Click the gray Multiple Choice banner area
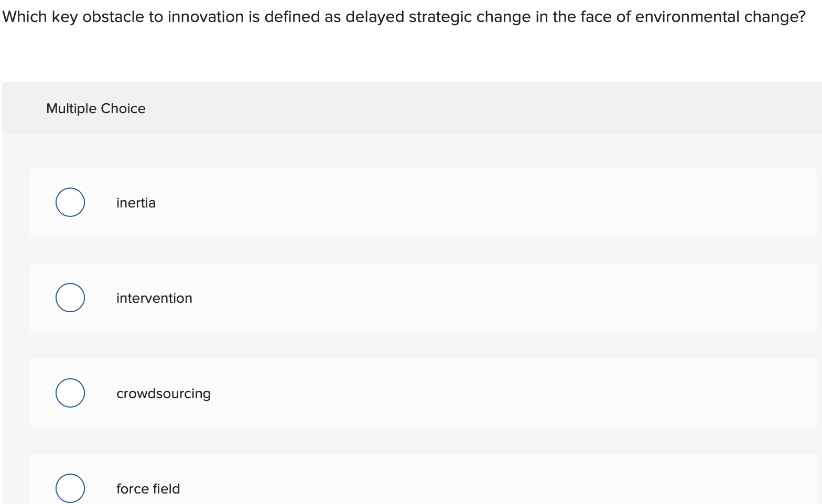This screenshot has height=504, width=822. (x=367, y=108)
